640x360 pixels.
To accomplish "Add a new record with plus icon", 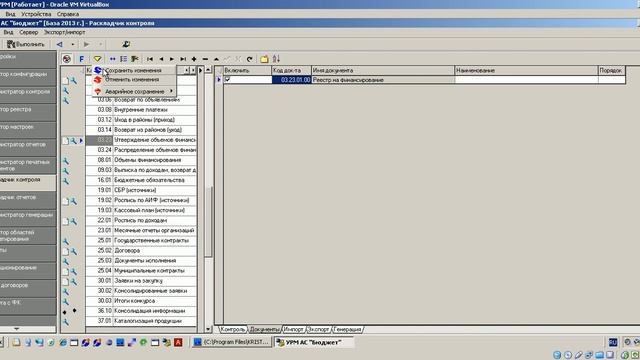I will point(194,59).
